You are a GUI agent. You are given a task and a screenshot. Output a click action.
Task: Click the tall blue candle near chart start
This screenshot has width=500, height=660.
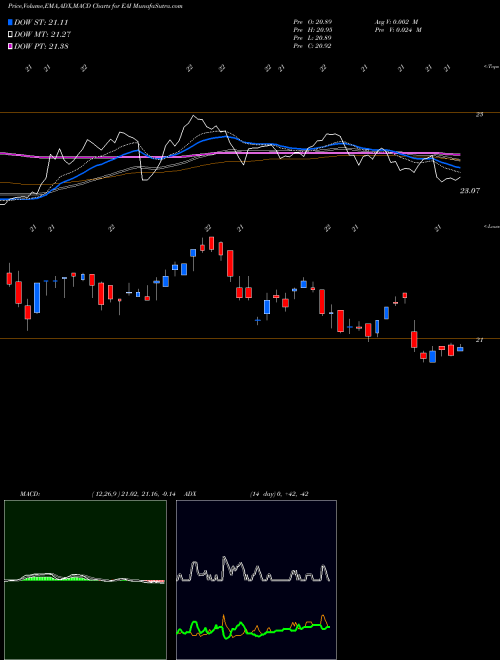37,298
